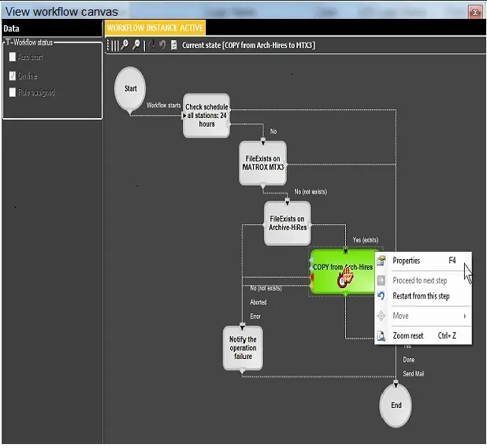Switch to WORKFLOW INSTANCE ACTIVE tab

[155, 28]
